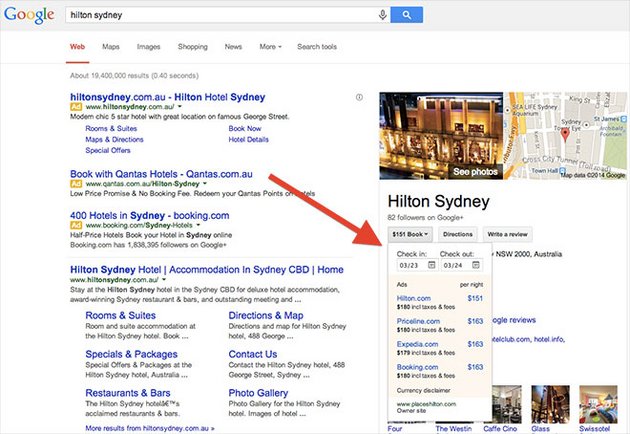This screenshot has height=434, width=630.
Task: Click the Directions button
Action: pos(457,234)
